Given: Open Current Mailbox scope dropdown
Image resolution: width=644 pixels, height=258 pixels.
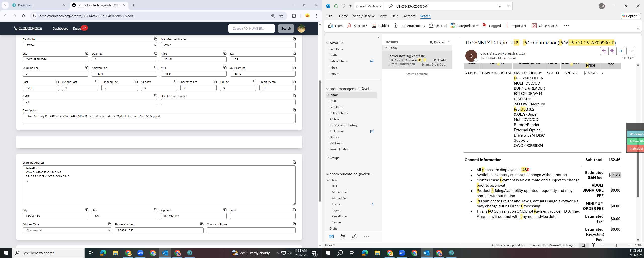Looking at the screenshot, I should [x=369, y=6].
